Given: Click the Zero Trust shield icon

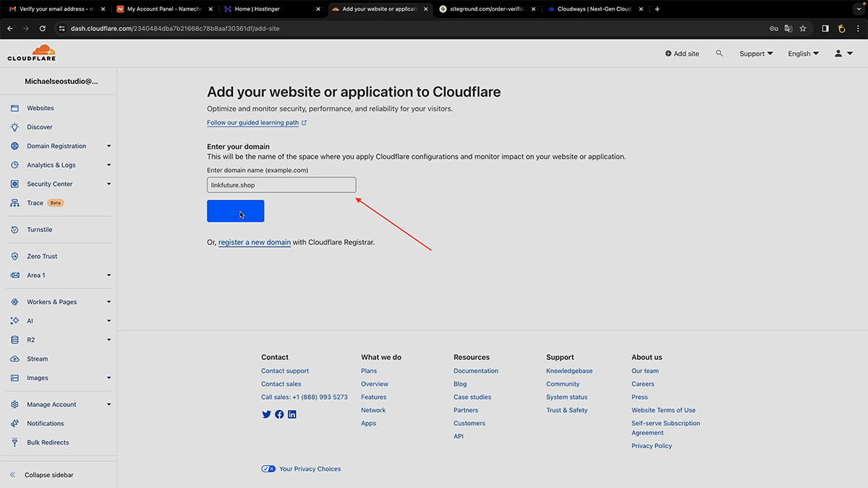Looking at the screenshot, I should click(14, 257).
